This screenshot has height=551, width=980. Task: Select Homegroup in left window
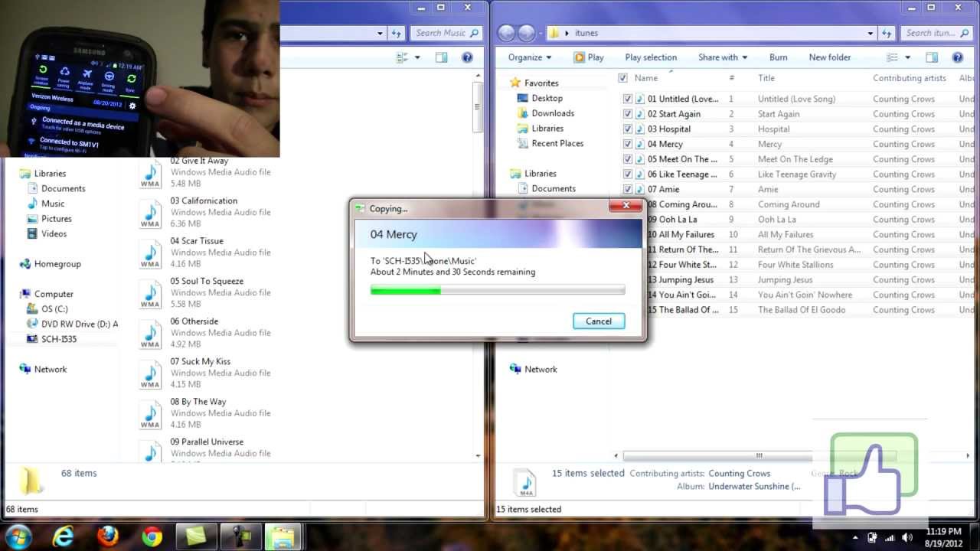pos(57,263)
